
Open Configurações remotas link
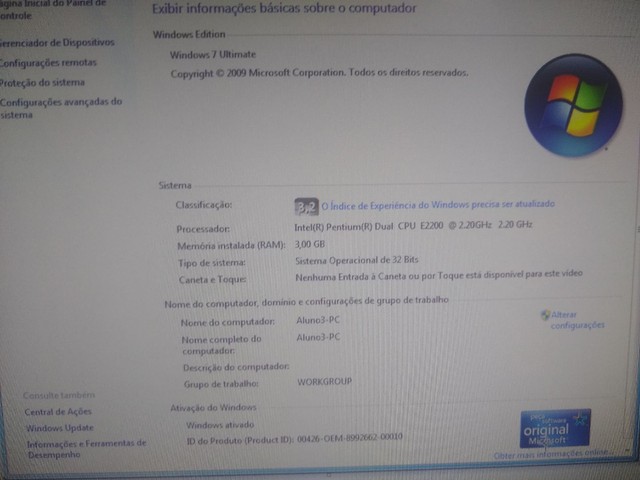[x=48, y=63]
